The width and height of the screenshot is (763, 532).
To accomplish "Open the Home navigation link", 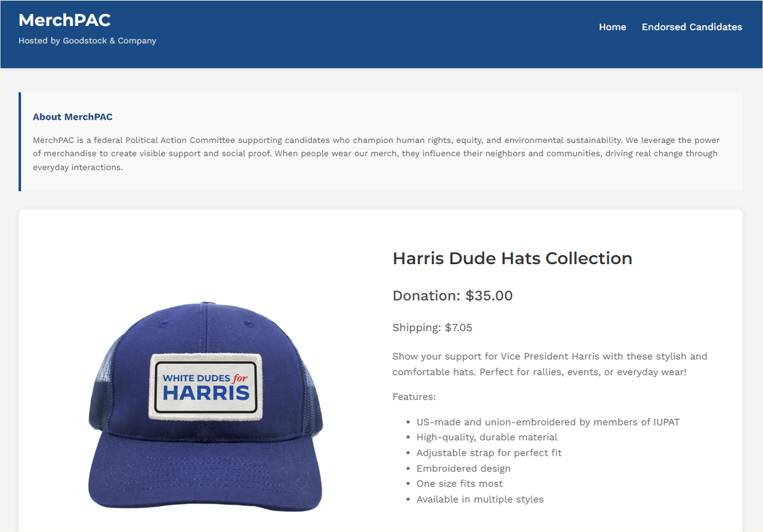I will [612, 27].
